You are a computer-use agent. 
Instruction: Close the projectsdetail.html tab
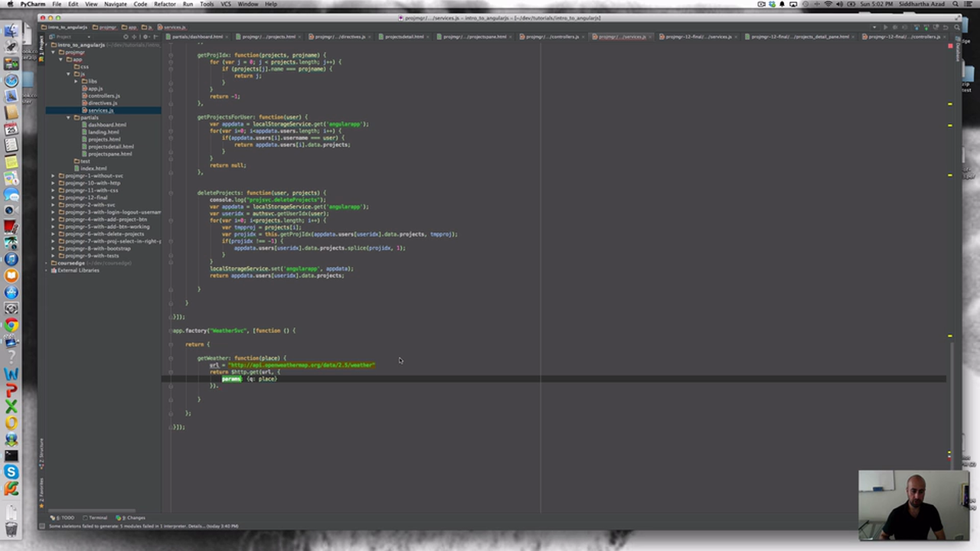click(428, 37)
